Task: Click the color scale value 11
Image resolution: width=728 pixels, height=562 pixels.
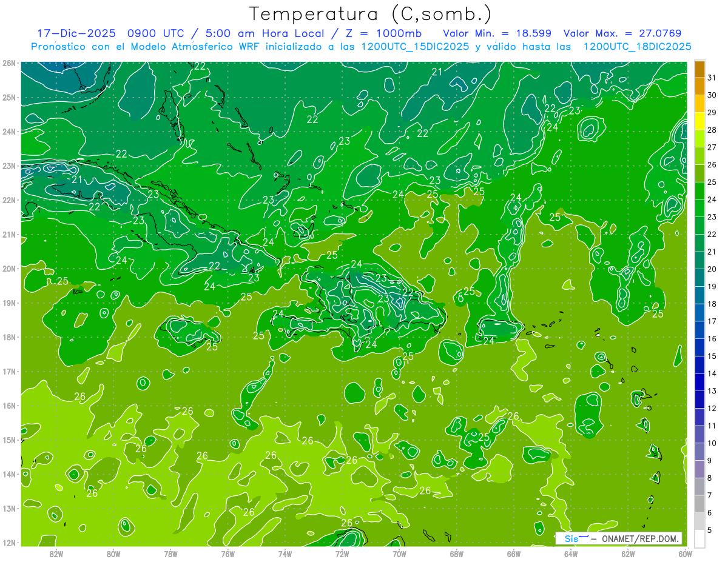Action: pos(712,426)
